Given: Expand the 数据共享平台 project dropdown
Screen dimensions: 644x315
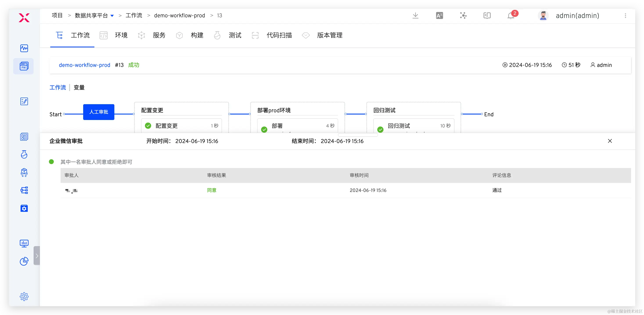Looking at the screenshot, I should 112,16.
